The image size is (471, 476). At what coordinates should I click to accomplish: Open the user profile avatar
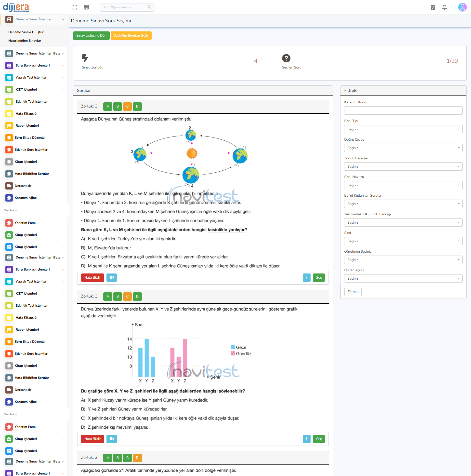(x=462, y=7)
